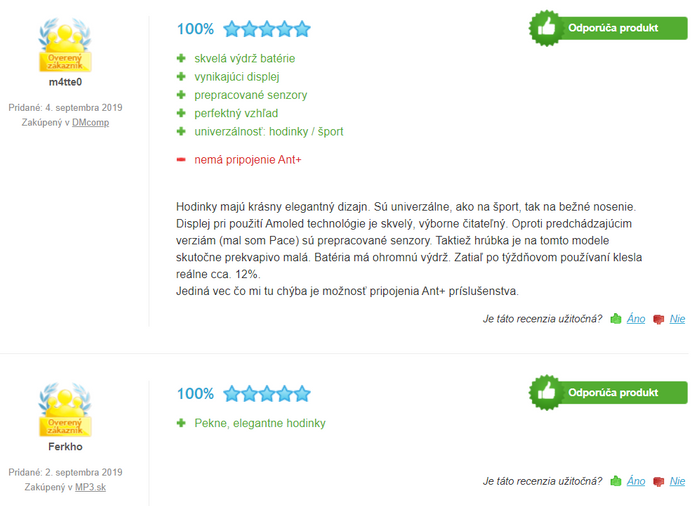Open the DMcomp shop link

point(91,122)
